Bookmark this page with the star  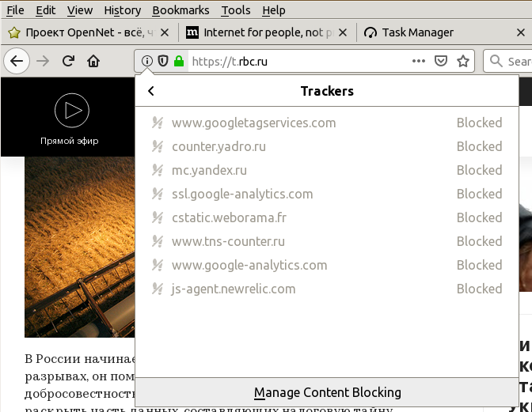coord(463,61)
